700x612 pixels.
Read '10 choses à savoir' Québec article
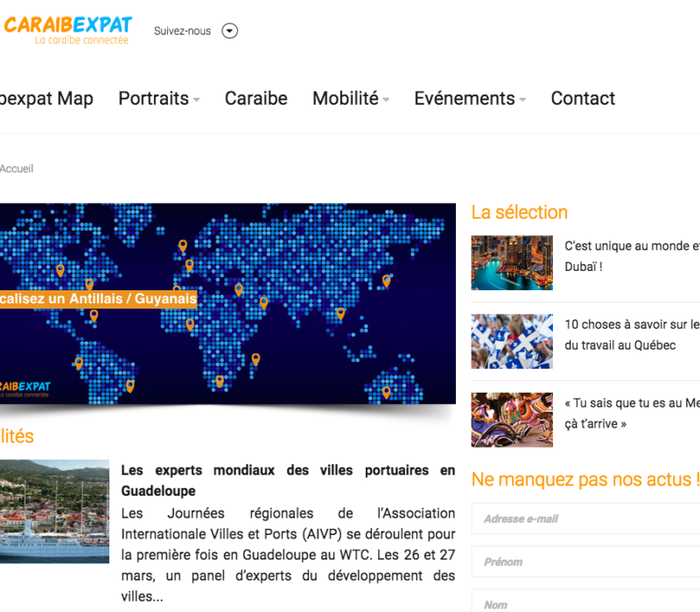pyautogui.click(x=631, y=335)
